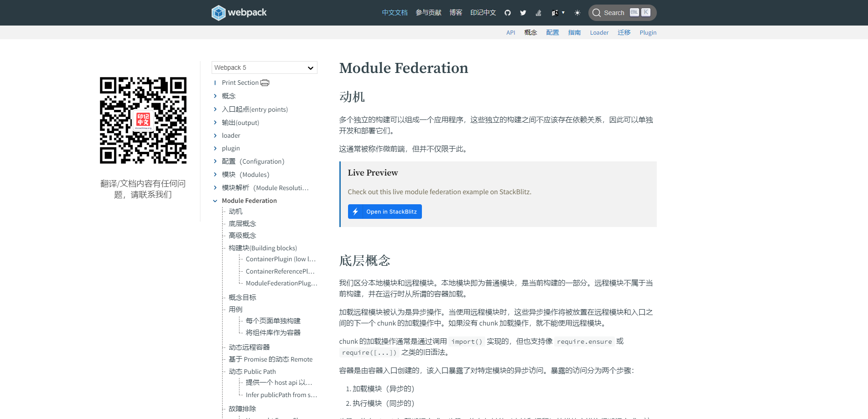Switch to the 迁移 sub-nav tab
The image size is (868, 419).
coord(624,32)
